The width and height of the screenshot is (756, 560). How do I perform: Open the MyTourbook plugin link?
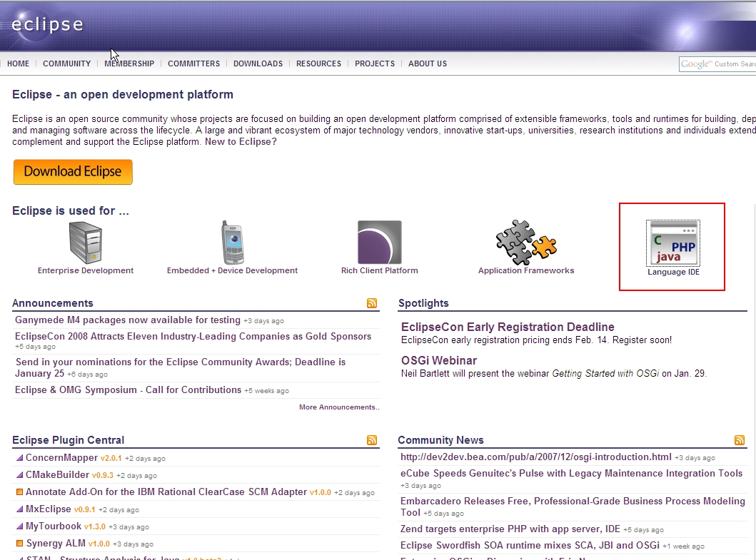(54, 526)
